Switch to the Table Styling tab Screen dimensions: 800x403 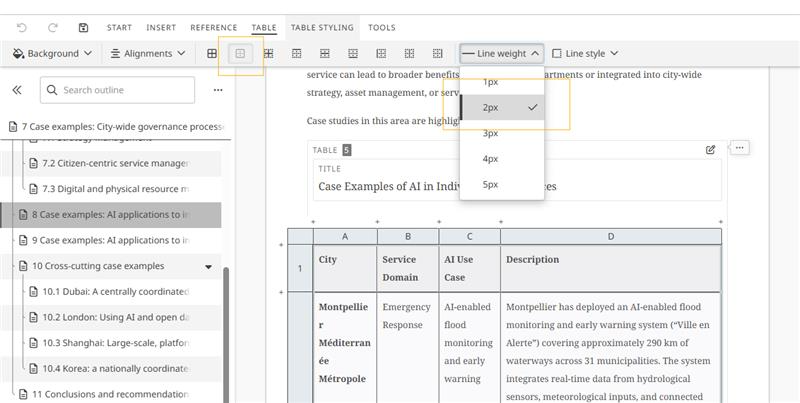click(322, 28)
